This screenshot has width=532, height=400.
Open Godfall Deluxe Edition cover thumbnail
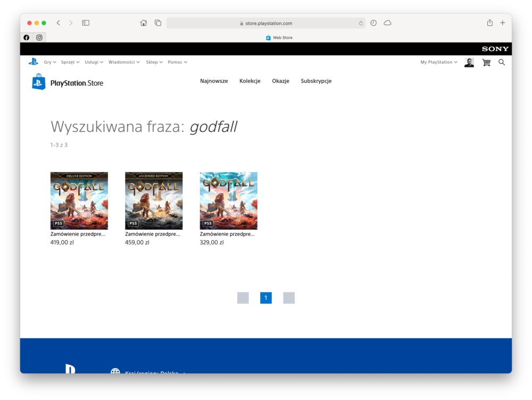tap(79, 201)
